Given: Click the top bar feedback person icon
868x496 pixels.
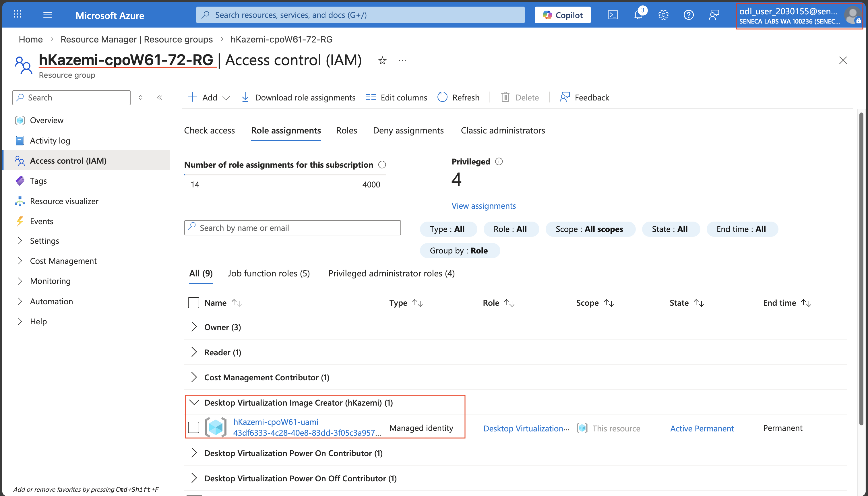Looking at the screenshot, I should [x=714, y=15].
